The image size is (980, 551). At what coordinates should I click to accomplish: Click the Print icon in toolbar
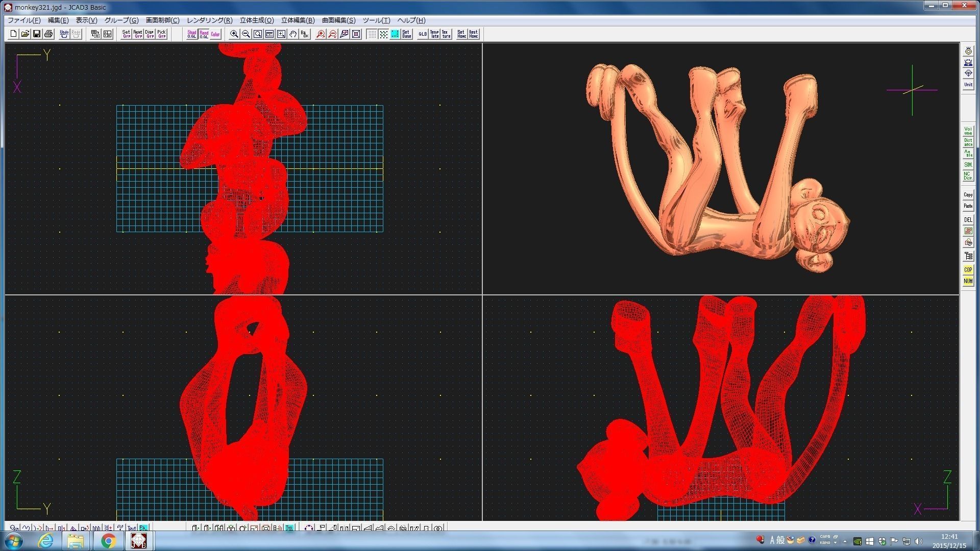[x=48, y=34]
